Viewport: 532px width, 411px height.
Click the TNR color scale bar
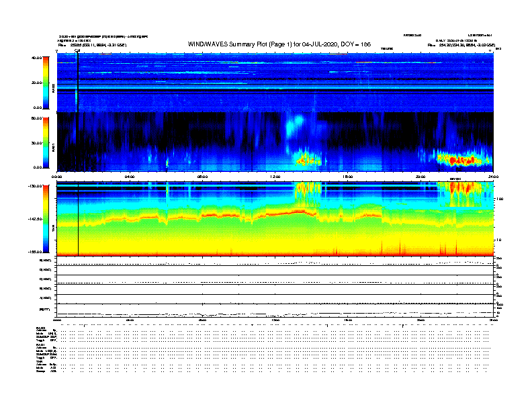(x=46, y=219)
